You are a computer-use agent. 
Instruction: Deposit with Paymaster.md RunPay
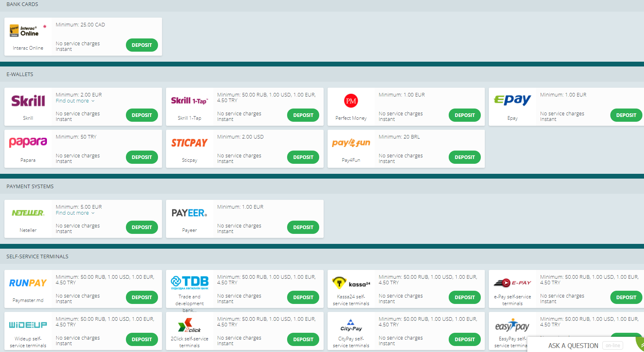[142, 298]
